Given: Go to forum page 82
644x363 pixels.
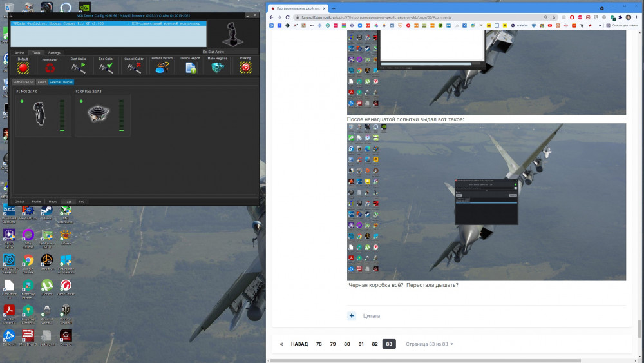Looking at the screenshot, I should 375,344.
